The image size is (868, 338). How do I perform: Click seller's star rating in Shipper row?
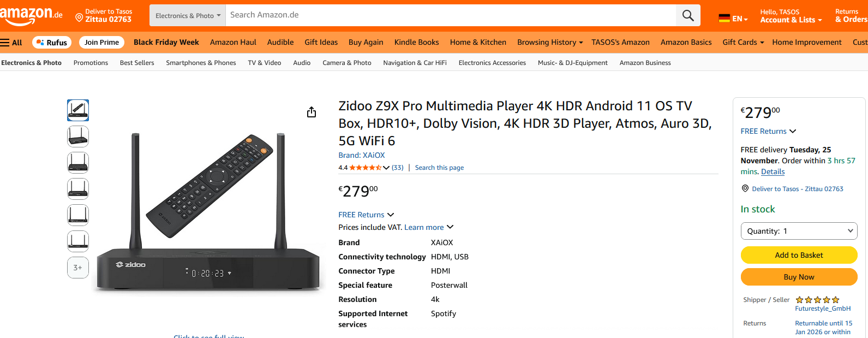coord(817,300)
